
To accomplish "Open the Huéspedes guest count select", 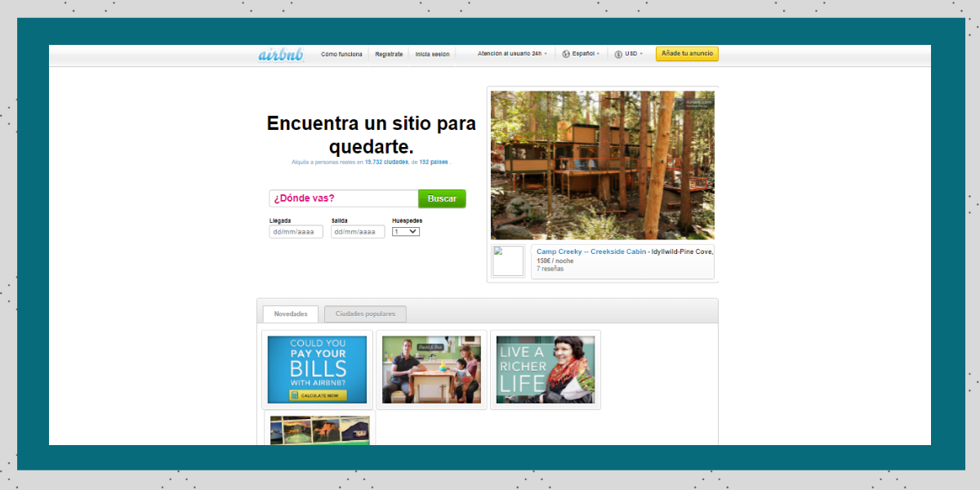I will pyautogui.click(x=406, y=231).
